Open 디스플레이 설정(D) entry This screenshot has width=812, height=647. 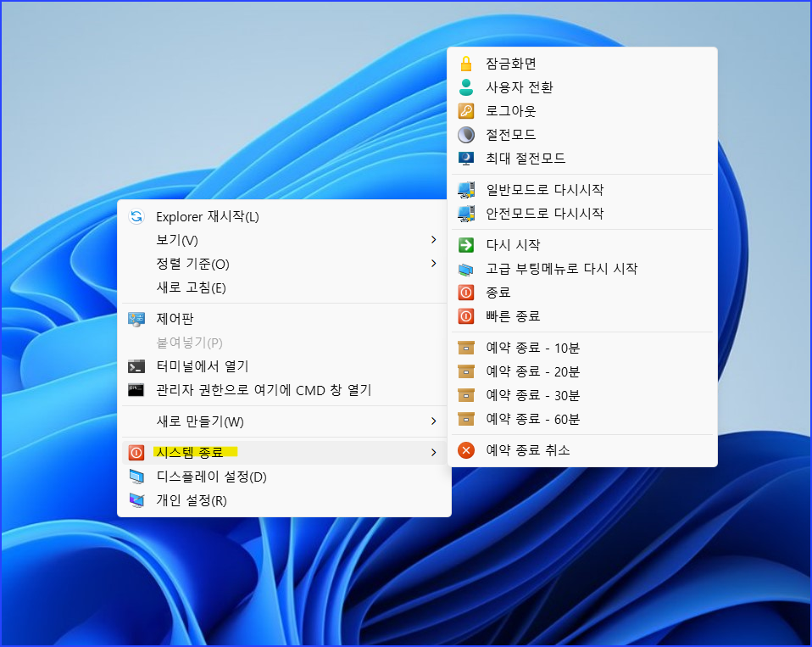click(x=284, y=477)
